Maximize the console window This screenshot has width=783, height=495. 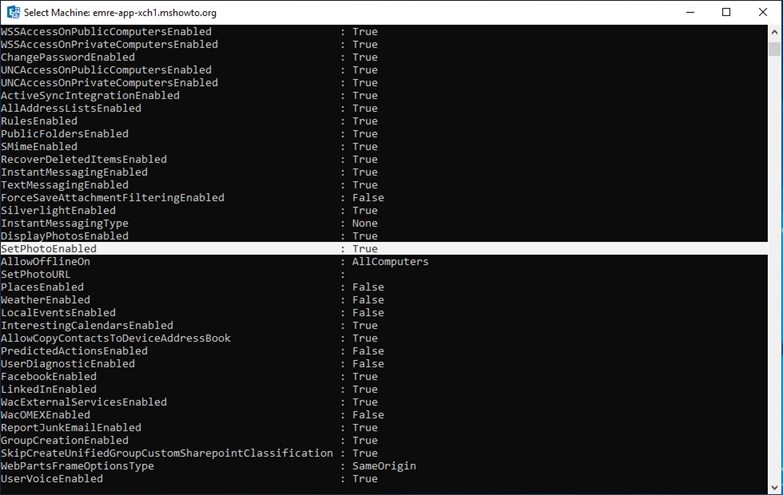click(x=726, y=12)
